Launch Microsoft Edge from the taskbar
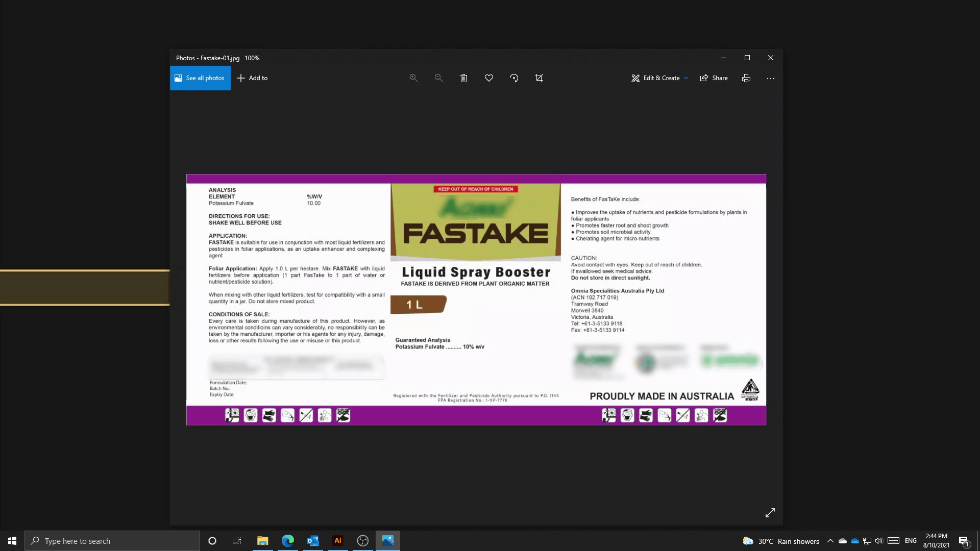Image resolution: width=980 pixels, height=551 pixels. click(288, 541)
